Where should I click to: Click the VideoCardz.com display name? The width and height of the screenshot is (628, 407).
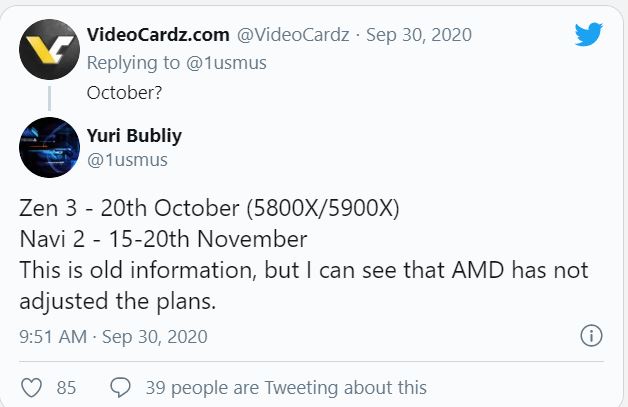click(158, 35)
